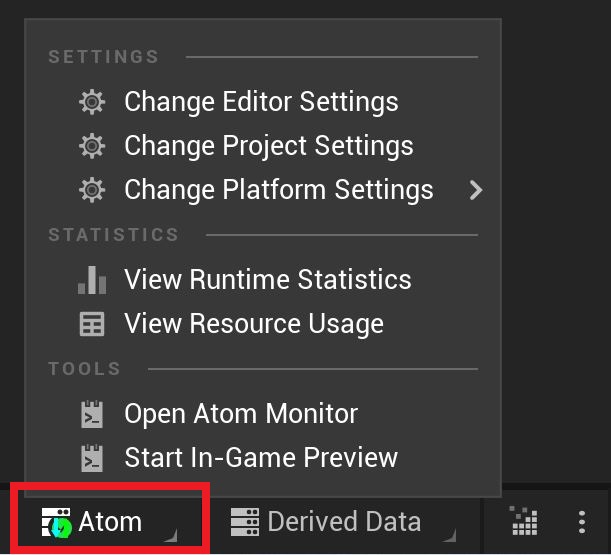
Task: Click the gear icon beside Change Project Settings
Action: click(x=92, y=146)
